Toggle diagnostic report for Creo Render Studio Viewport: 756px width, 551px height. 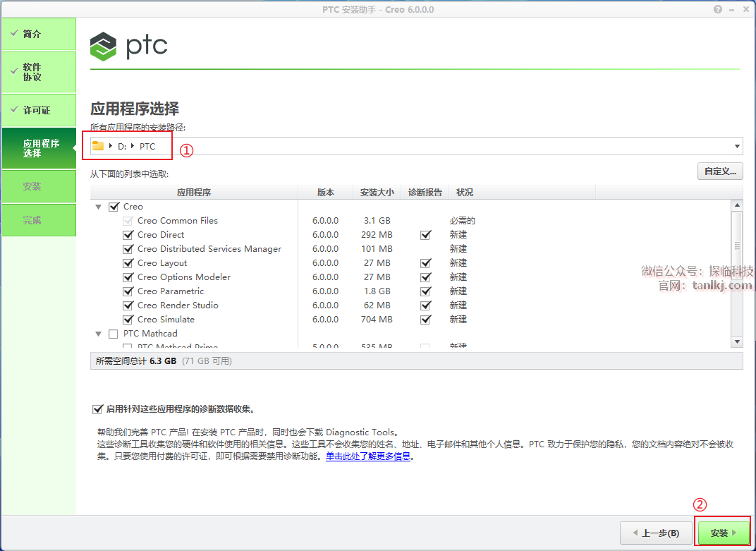(x=425, y=305)
